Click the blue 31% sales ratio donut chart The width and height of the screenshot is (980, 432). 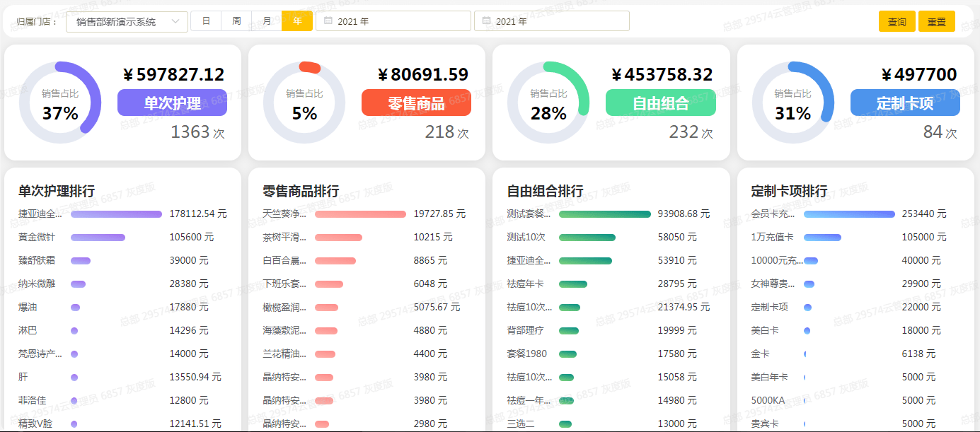pos(793,103)
